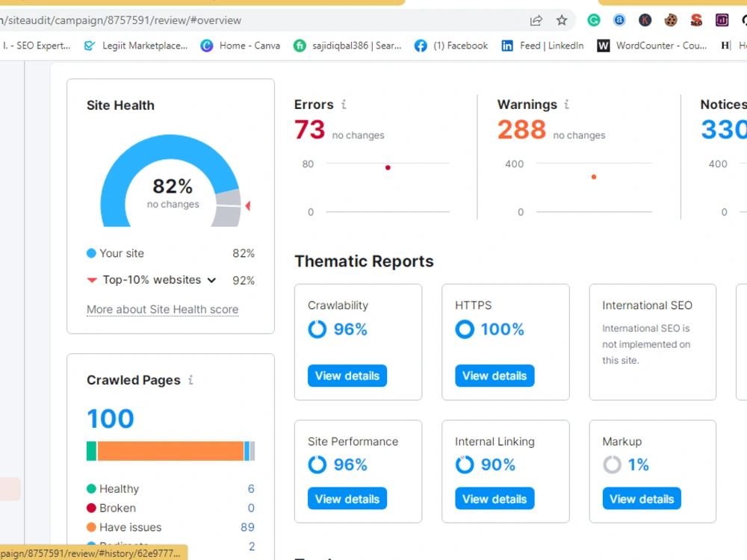Click the share page icon in address bar
The width and height of the screenshot is (747, 560).
(536, 20)
